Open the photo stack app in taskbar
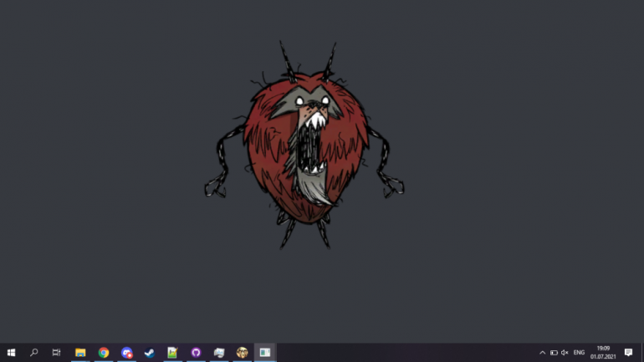This screenshot has height=362, width=644. 219,353
